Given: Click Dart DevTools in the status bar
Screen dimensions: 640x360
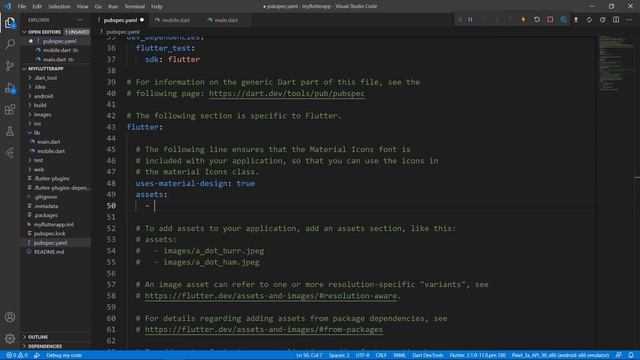Looking at the screenshot, I should tap(427, 355).
